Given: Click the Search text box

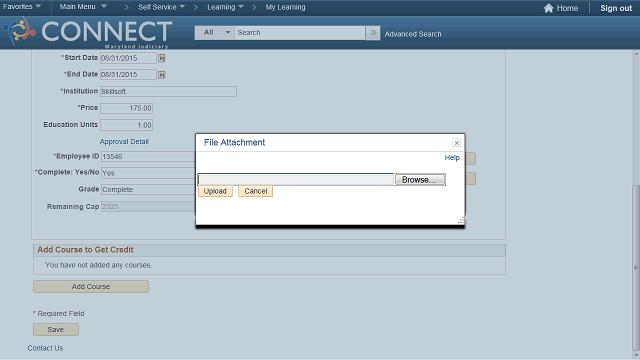Looking at the screenshot, I should point(300,33).
